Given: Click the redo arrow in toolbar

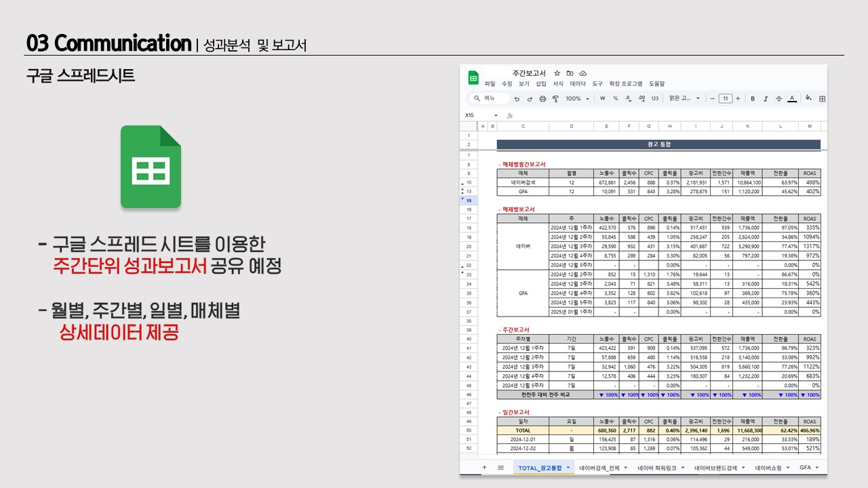Looking at the screenshot, I should 530,99.
